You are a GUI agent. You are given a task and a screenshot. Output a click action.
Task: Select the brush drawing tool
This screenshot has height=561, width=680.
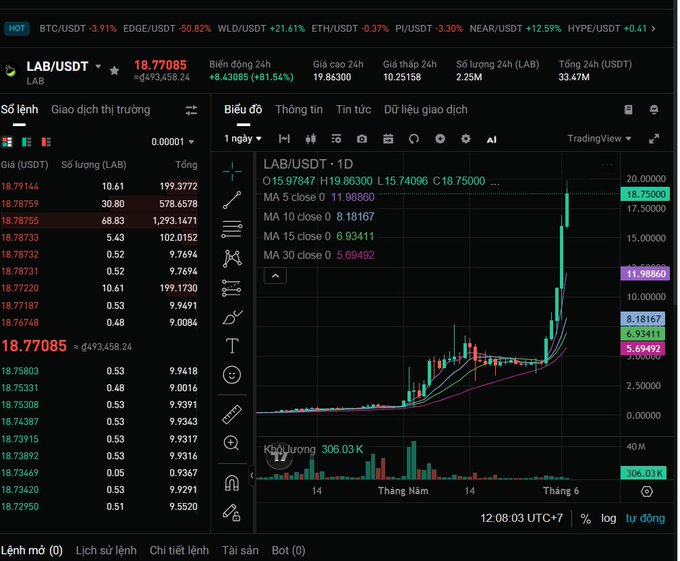[232, 317]
